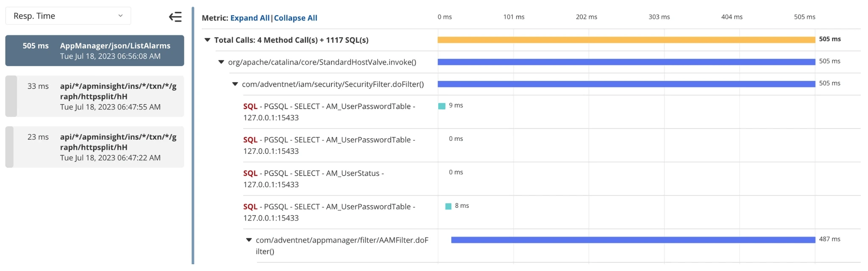868x271 pixels.
Task: Click the teal 9 ms SQL marker
Action: (442, 106)
